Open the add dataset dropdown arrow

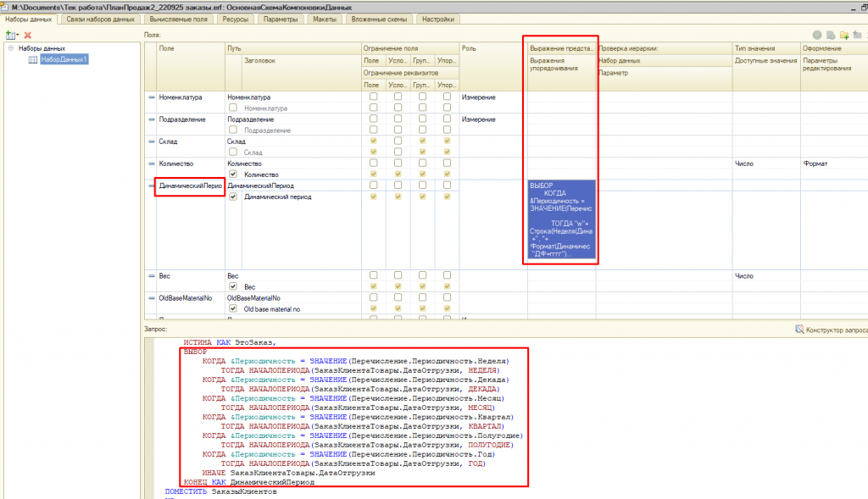(17, 35)
